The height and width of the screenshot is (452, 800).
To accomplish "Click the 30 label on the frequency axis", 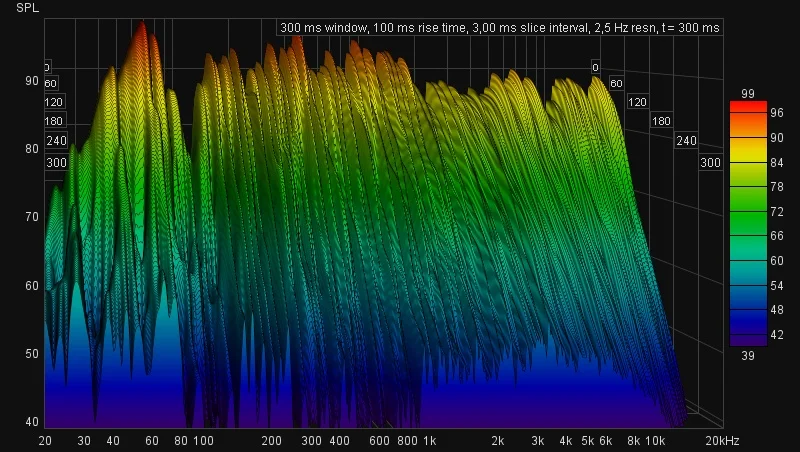I will click(84, 441).
